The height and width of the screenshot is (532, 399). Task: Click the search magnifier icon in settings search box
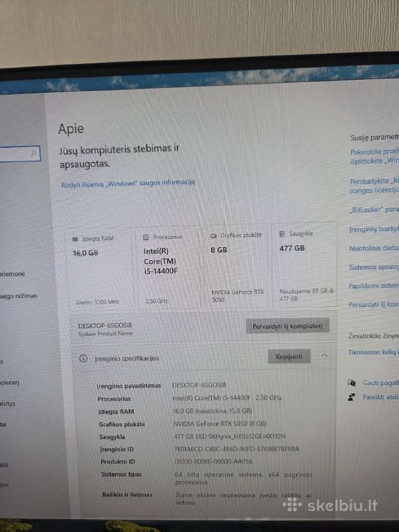click(x=34, y=154)
